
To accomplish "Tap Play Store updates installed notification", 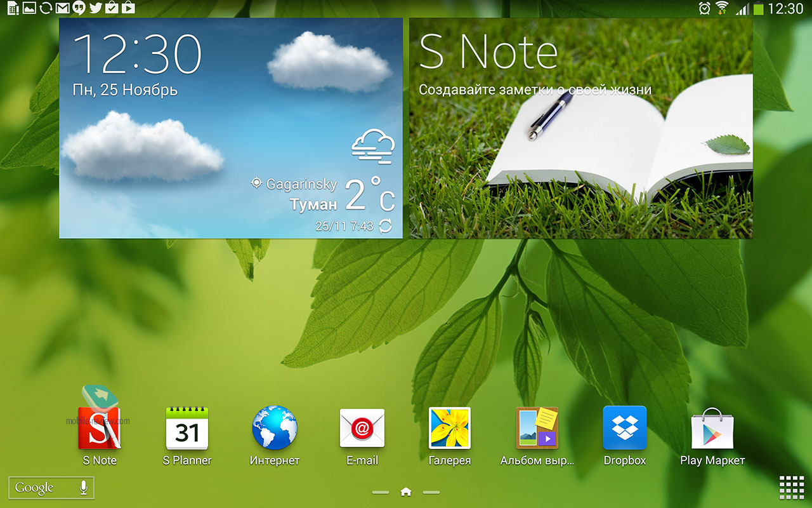I will pyautogui.click(x=112, y=8).
